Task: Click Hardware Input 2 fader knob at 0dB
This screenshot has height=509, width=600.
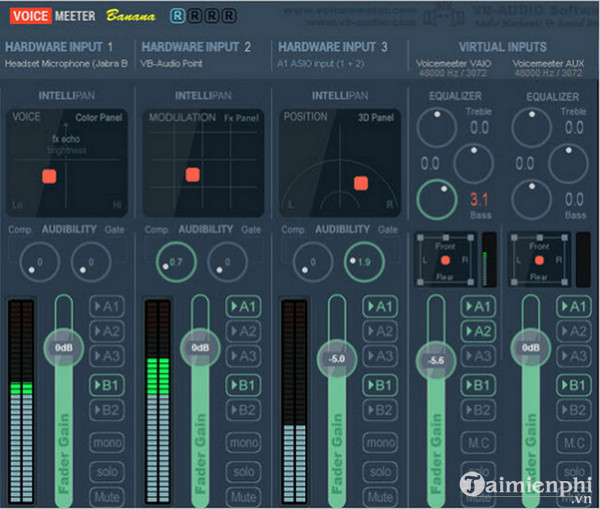Action: coord(200,347)
